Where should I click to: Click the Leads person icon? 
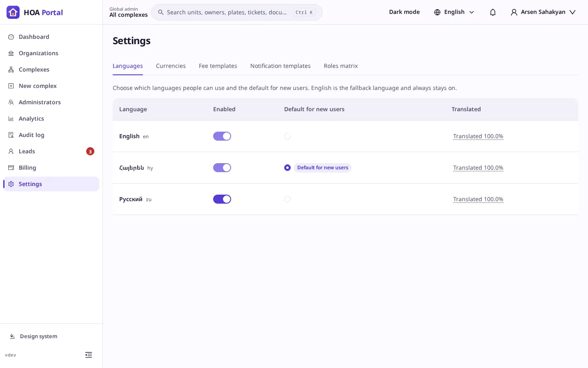coord(11,151)
